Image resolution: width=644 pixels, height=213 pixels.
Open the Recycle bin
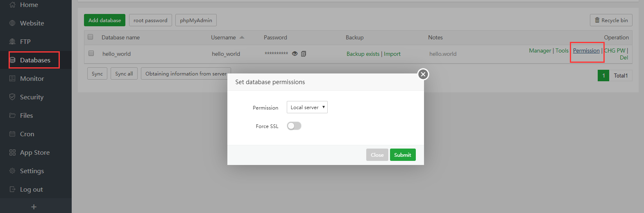point(611,20)
